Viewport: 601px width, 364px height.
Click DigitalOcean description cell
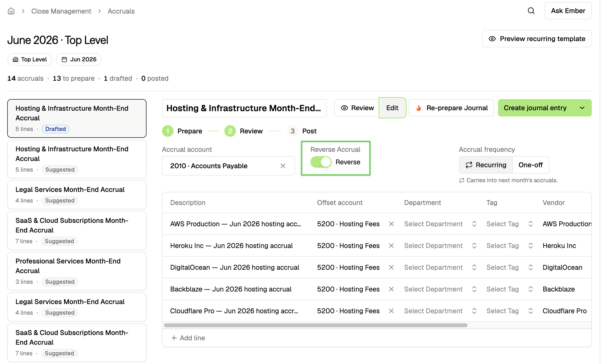pyautogui.click(x=235, y=268)
